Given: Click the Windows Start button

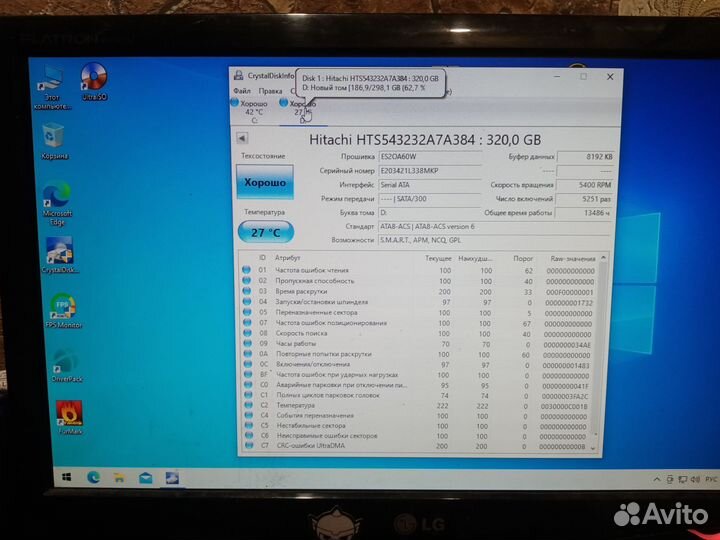Looking at the screenshot, I should click(66, 476).
